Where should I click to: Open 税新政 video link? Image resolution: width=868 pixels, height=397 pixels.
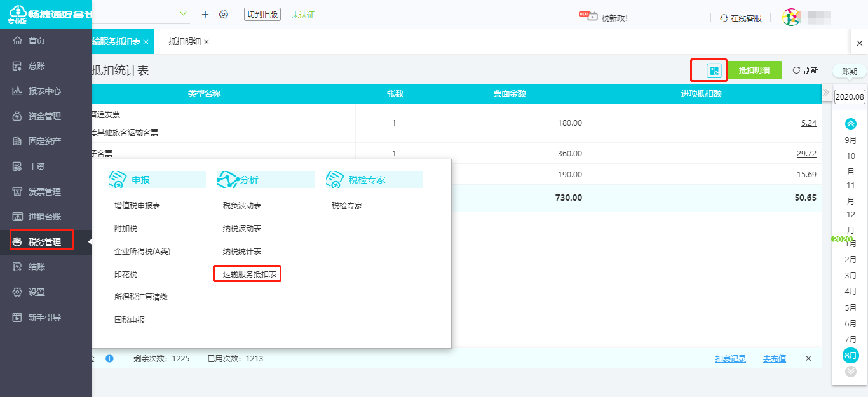pos(603,17)
